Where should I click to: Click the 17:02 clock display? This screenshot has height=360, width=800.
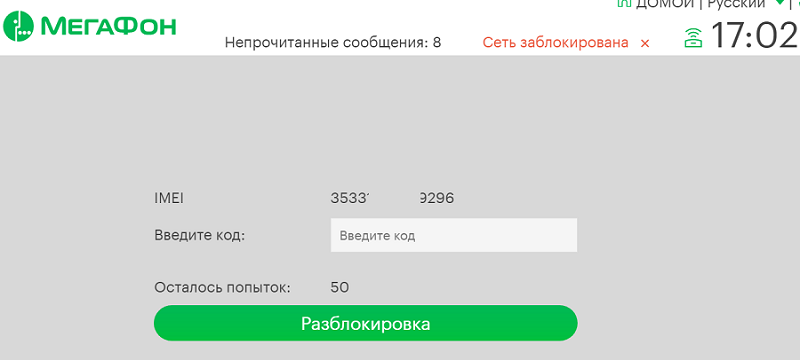coord(754,36)
